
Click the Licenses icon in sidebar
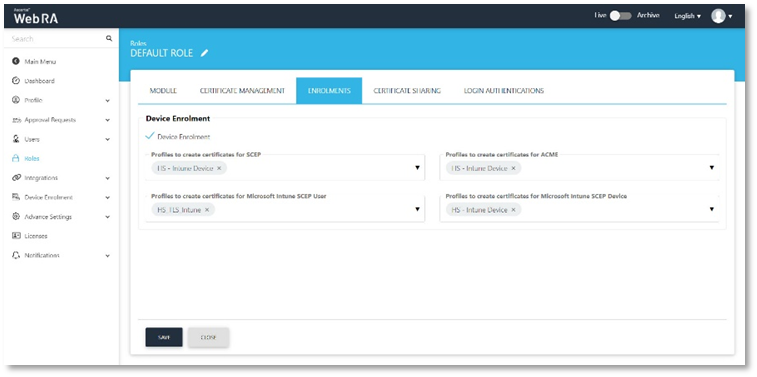15,236
